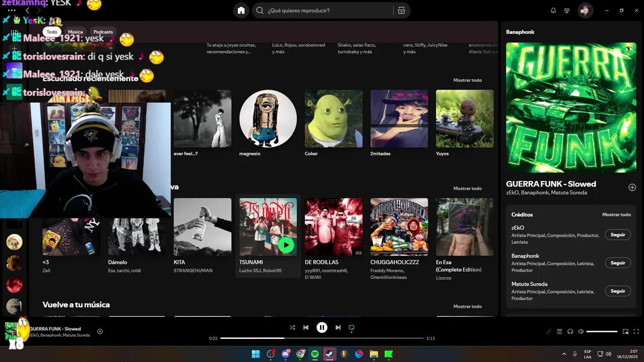Enter full screen mode
Viewport: 644px width, 362px height.
pyautogui.click(x=636, y=332)
